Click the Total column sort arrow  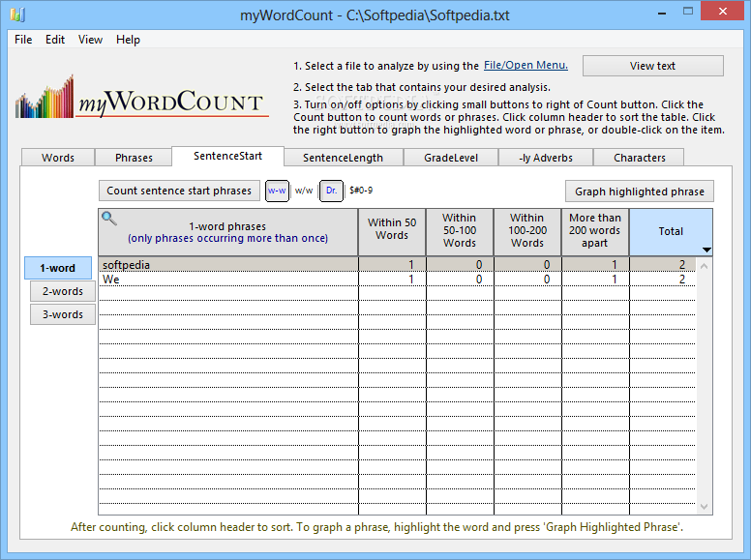pyautogui.click(x=706, y=250)
